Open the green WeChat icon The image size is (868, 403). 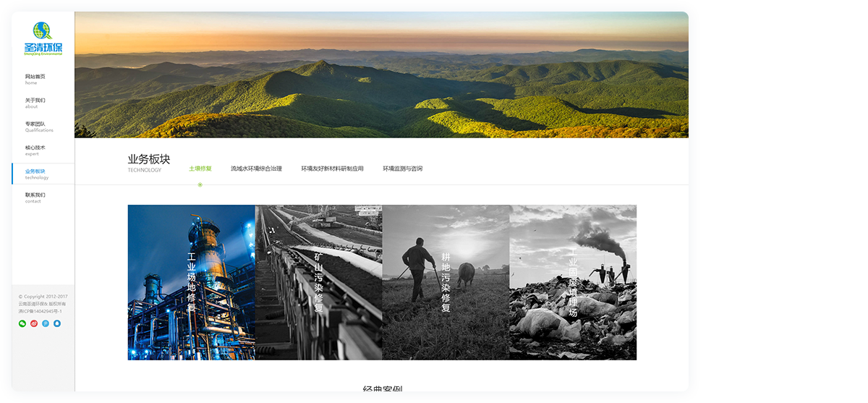pyautogui.click(x=22, y=323)
